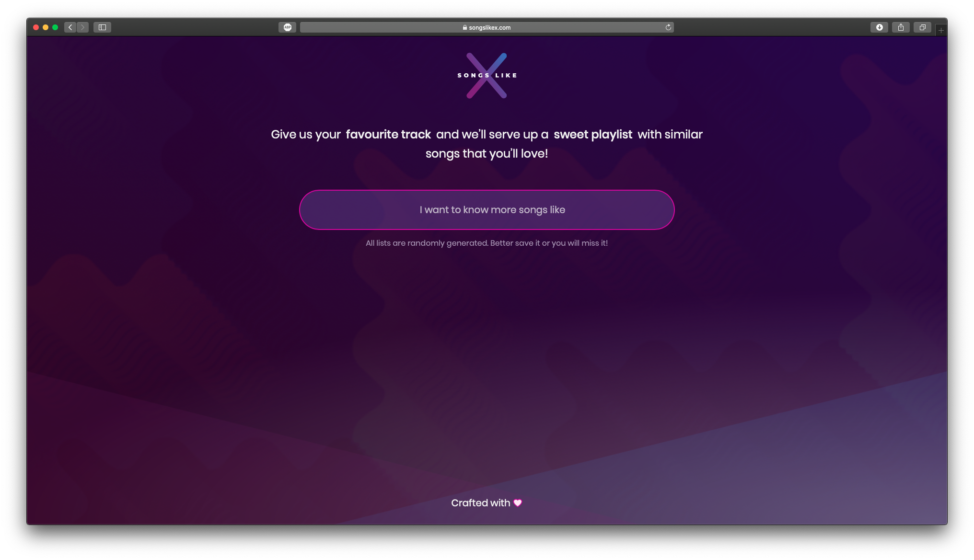Enter full screen with green button
Screen dimensions: 974x560
[x=55, y=27]
